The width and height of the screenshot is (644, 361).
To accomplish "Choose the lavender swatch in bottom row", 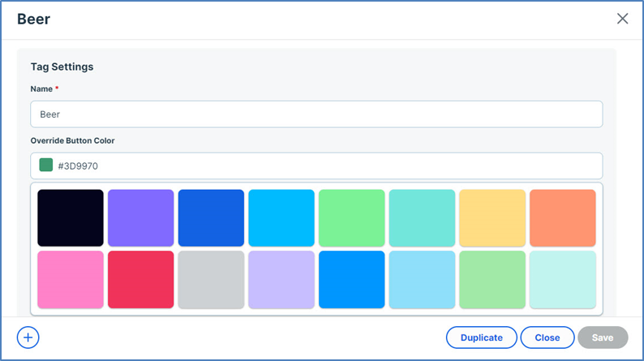I will point(281,279).
